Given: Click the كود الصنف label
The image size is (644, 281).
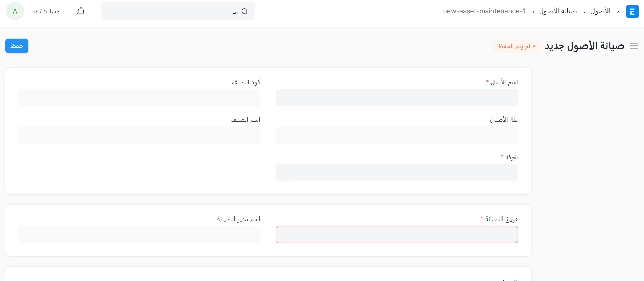Looking at the screenshot, I should [246, 82].
